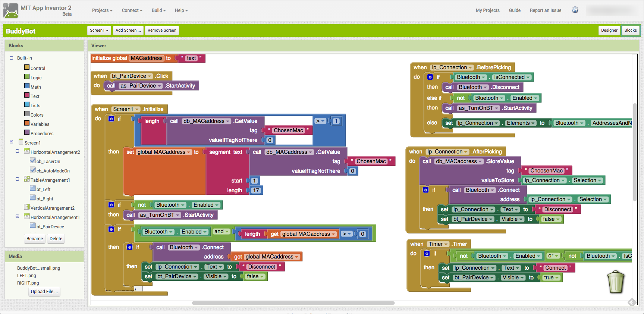Click the bt_PairDevice button component icon
644x314 pixels.
tap(33, 226)
